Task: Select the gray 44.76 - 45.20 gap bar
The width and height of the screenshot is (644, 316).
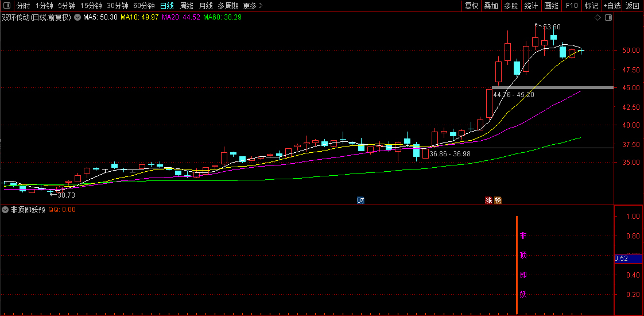Action: coord(552,87)
